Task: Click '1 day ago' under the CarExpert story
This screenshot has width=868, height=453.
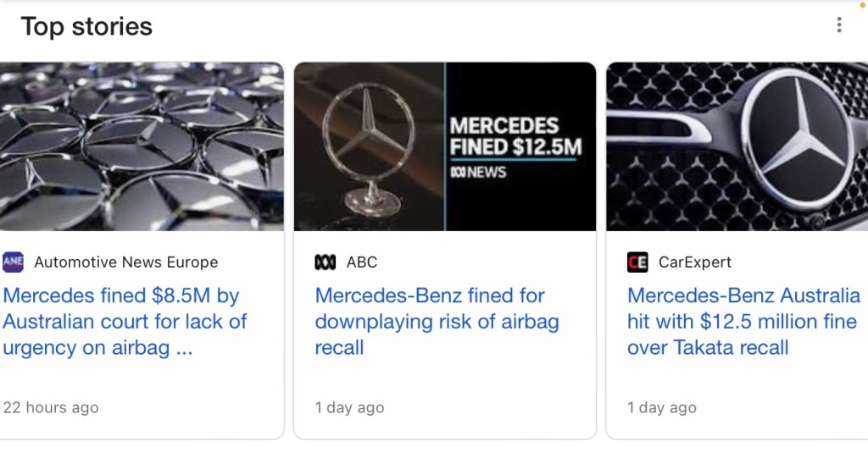Action: (662, 407)
